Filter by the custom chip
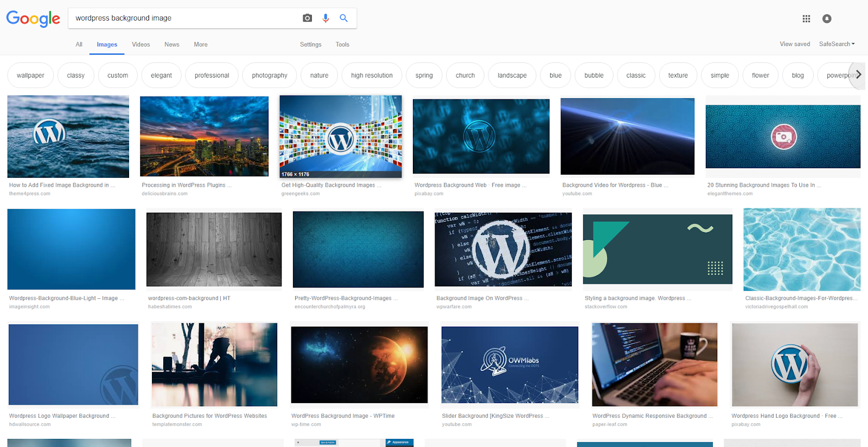868x447 pixels. coord(118,75)
